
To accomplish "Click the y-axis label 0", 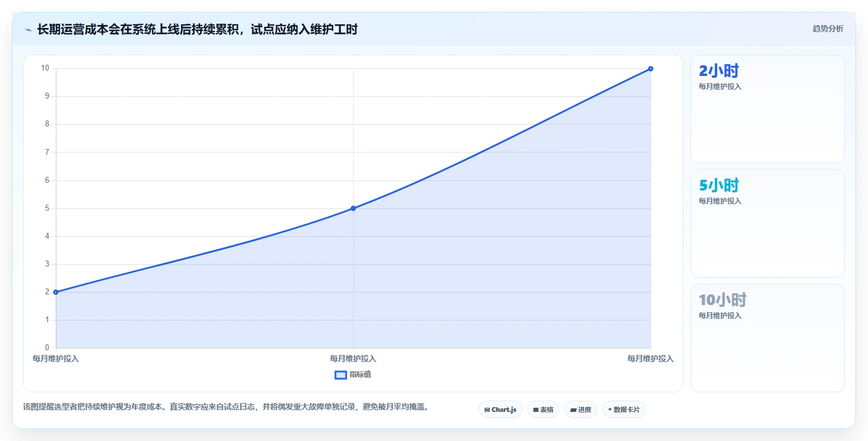I will tap(47, 348).
